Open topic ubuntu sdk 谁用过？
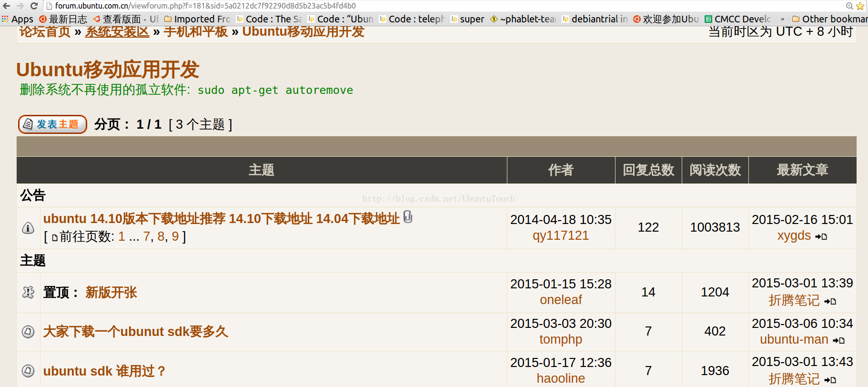 coord(104,371)
